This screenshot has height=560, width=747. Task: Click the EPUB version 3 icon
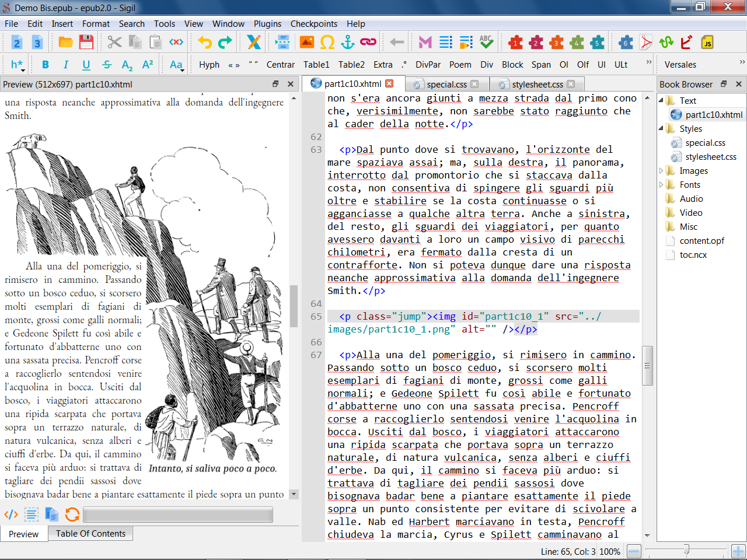[x=37, y=42]
